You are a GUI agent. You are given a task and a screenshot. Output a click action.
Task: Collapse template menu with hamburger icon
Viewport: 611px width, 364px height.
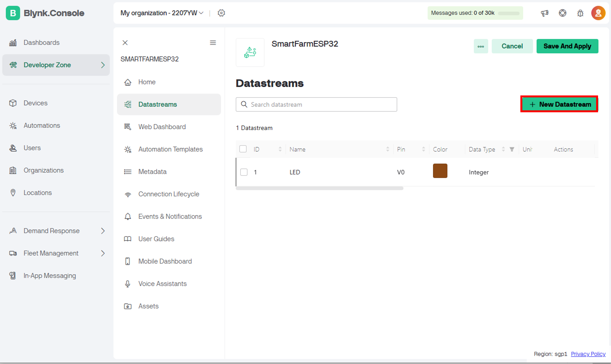coord(213,43)
